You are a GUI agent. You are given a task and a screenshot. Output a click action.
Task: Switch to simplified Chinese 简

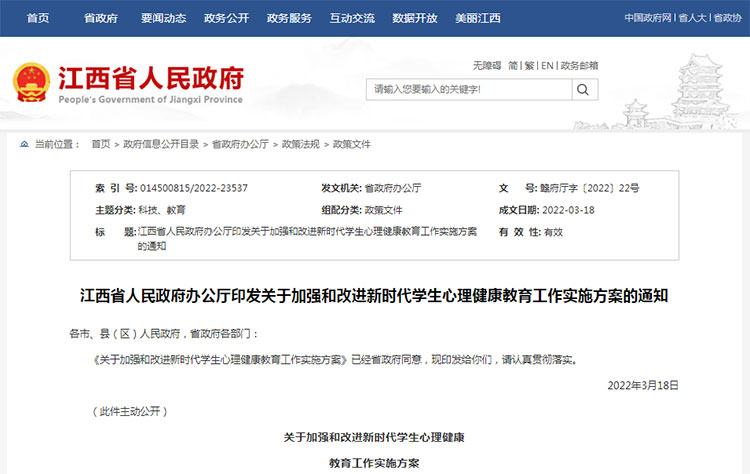pos(513,65)
